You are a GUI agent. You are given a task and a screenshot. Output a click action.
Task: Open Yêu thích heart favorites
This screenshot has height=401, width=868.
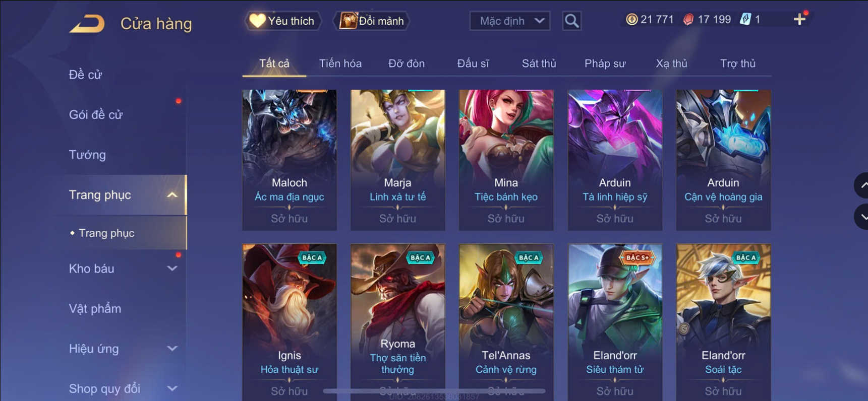tap(282, 21)
